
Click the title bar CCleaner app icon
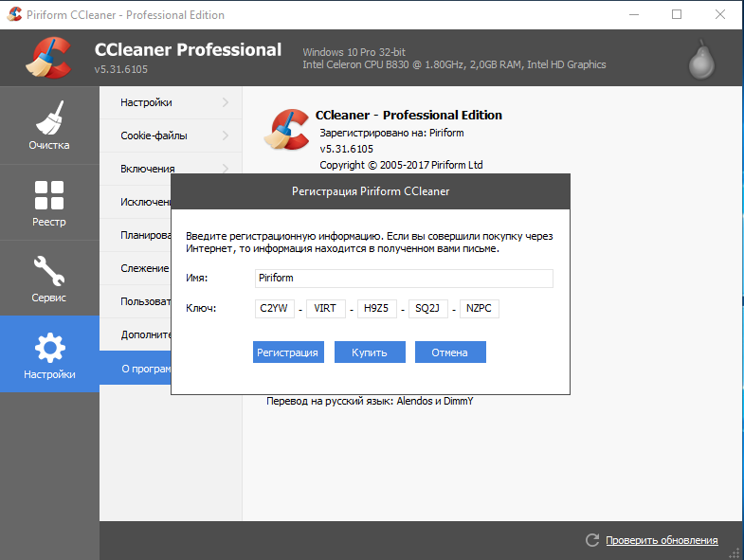(x=15, y=15)
